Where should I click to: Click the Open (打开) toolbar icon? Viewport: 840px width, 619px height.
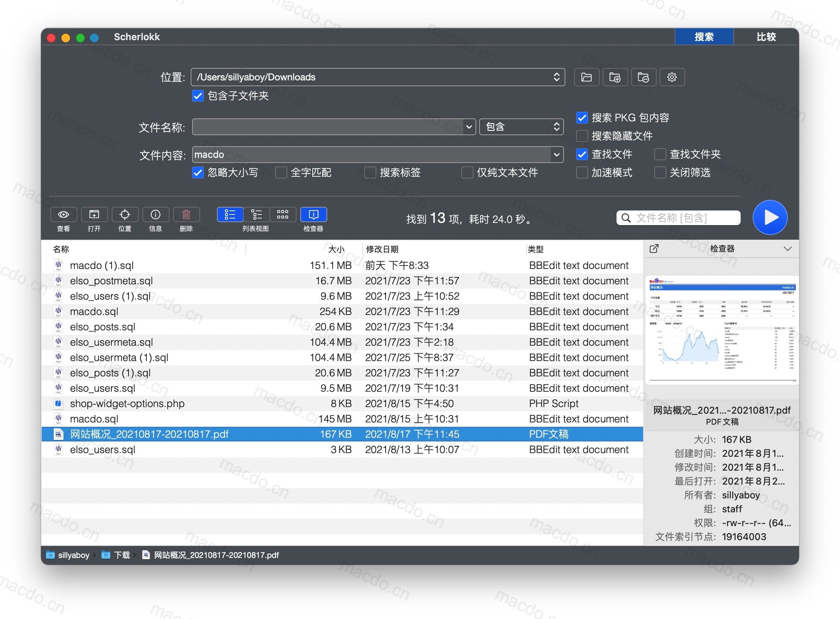point(94,215)
